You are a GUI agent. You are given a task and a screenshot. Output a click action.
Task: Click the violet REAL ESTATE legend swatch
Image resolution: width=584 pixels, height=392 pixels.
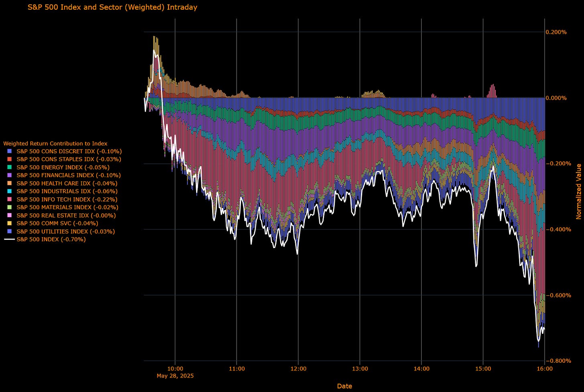(10, 215)
